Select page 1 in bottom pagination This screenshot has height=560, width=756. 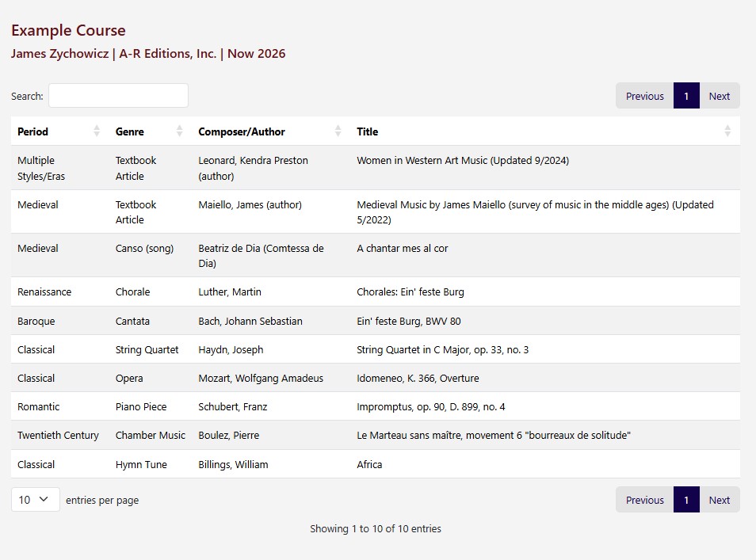[686, 500]
